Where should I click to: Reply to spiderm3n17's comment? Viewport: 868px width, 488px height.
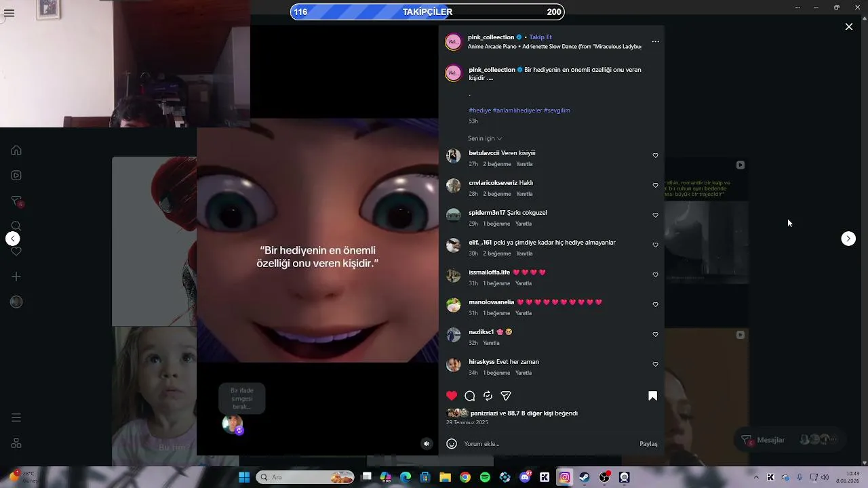524,224
